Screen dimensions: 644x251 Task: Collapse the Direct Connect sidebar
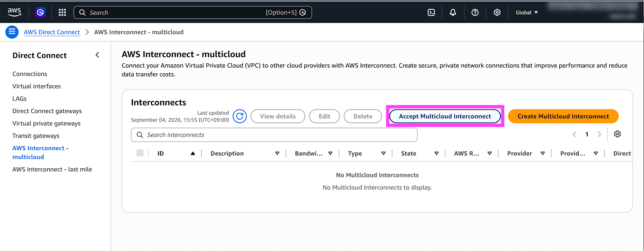[x=97, y=55]
